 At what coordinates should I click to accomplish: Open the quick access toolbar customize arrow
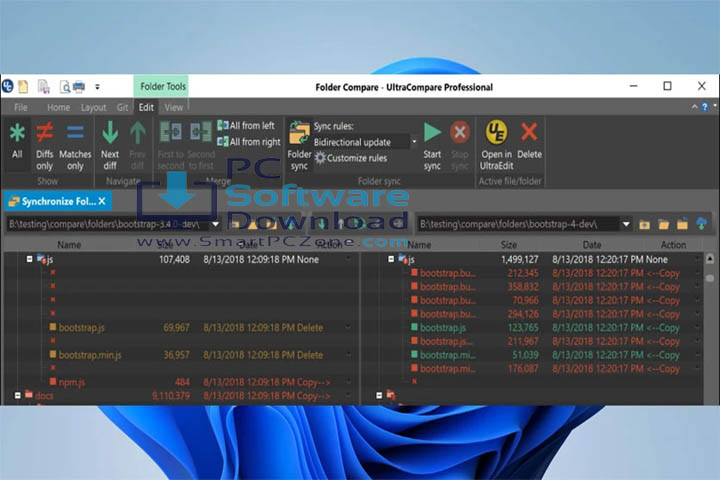point(97,87)
